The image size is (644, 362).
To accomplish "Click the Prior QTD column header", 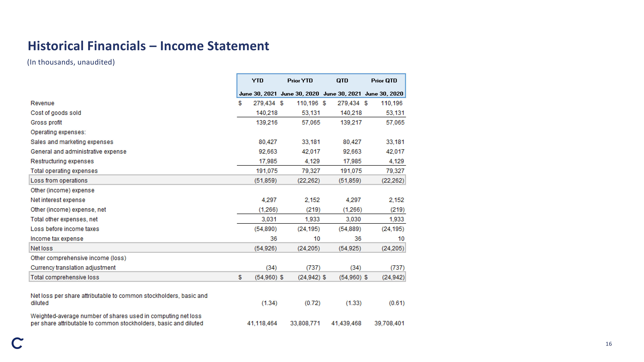I will pos(384,81).
